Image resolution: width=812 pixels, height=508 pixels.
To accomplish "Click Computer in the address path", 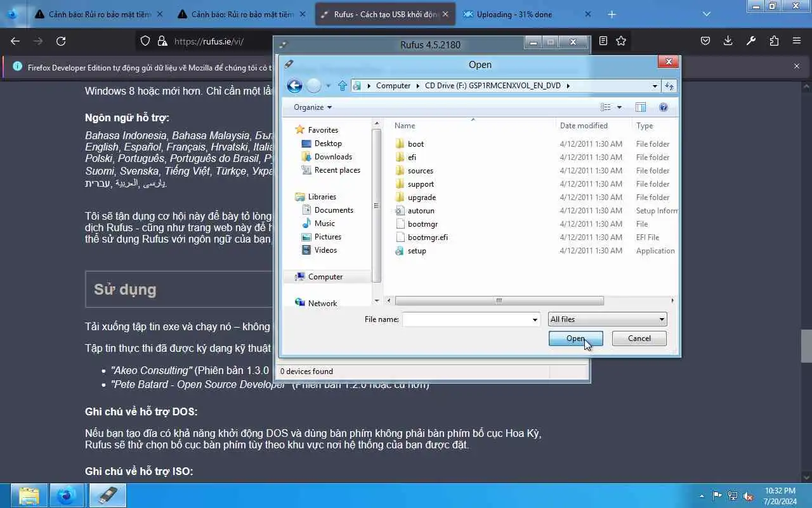I will [393, 86].
